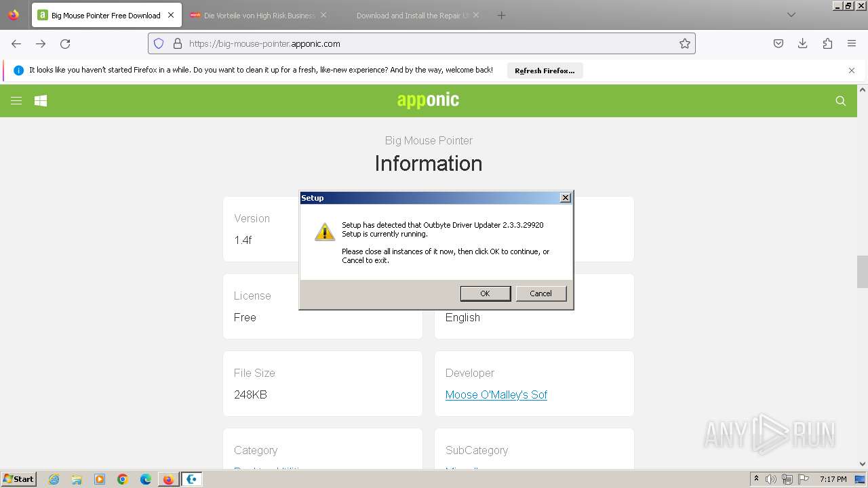Click the Free license value
The height and width of the screenshot is (488, 868).
click(245, 317)
